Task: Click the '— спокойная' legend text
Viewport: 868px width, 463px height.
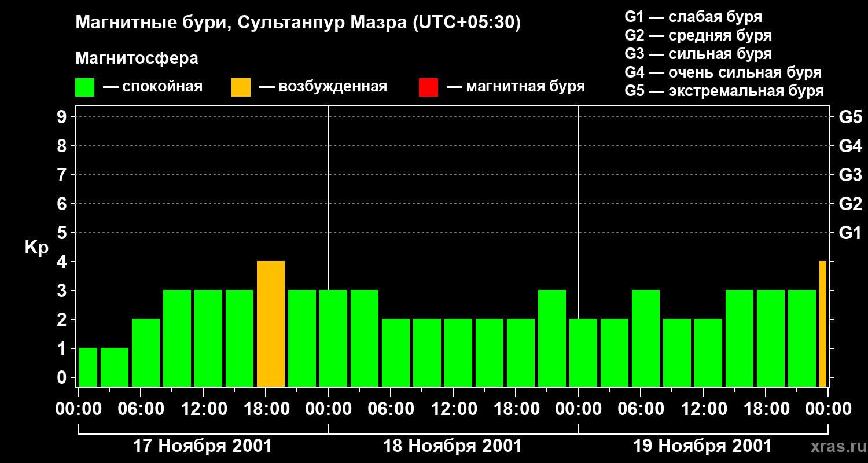Action: pyautogui.click(x=153, y=87)
